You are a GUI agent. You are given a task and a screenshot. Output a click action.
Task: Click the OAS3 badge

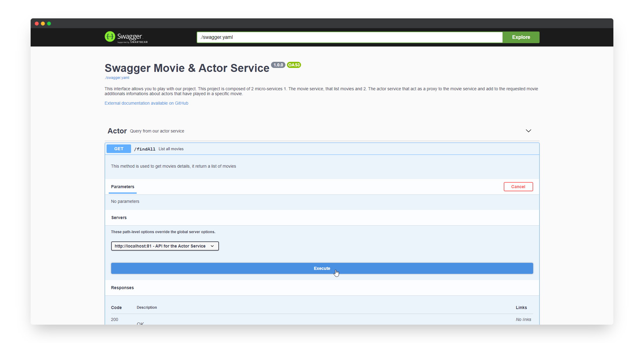(x=294, y=65)
